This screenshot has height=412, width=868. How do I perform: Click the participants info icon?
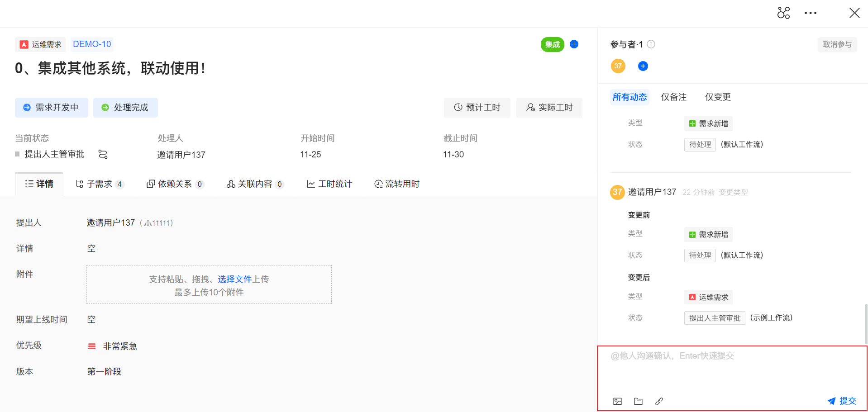[651, 44]
